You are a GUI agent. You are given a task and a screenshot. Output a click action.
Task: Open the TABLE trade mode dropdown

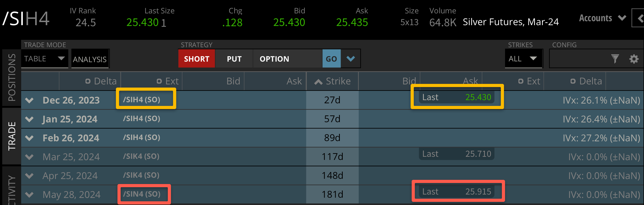(44, 58)
